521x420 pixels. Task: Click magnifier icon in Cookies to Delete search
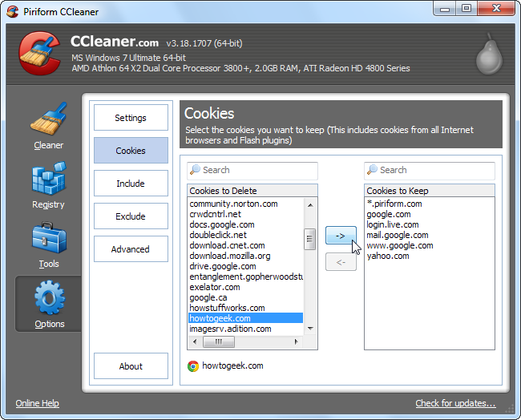pos(195,170)
